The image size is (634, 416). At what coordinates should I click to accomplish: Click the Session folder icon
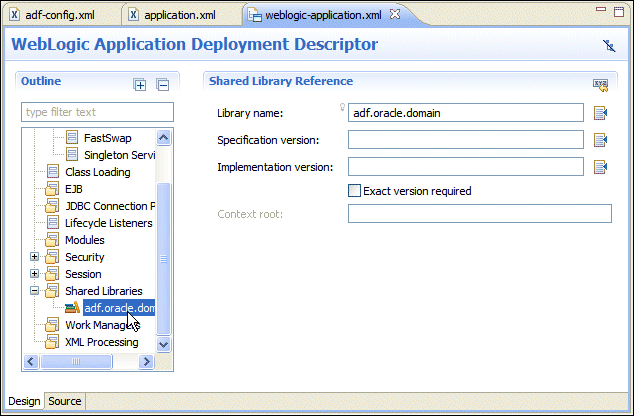(x=52, y=274)
